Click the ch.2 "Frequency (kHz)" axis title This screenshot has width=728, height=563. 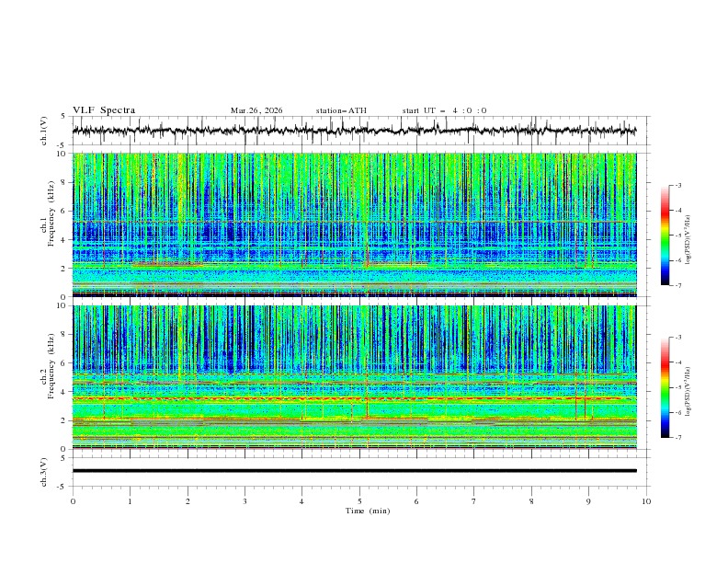tap(51, 366)
